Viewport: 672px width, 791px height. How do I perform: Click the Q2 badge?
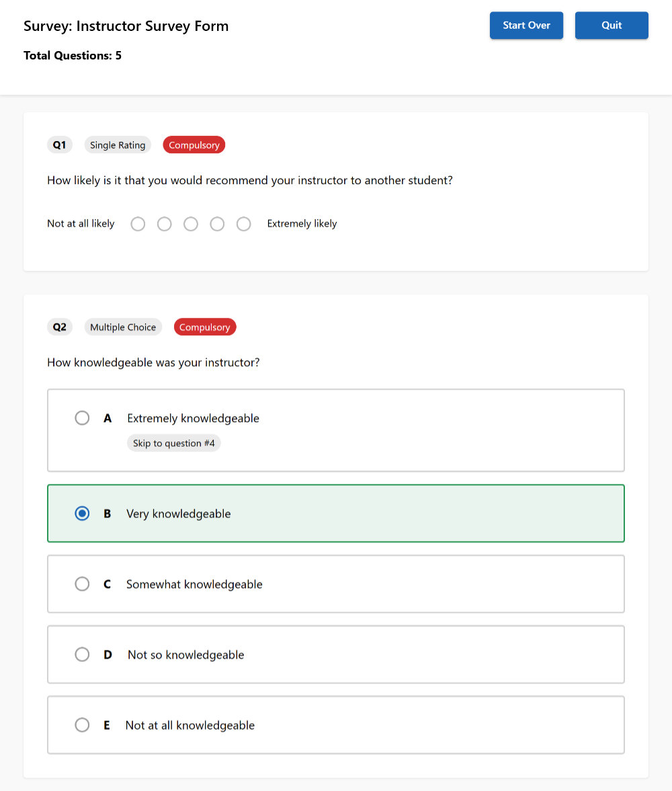[60, 327]
